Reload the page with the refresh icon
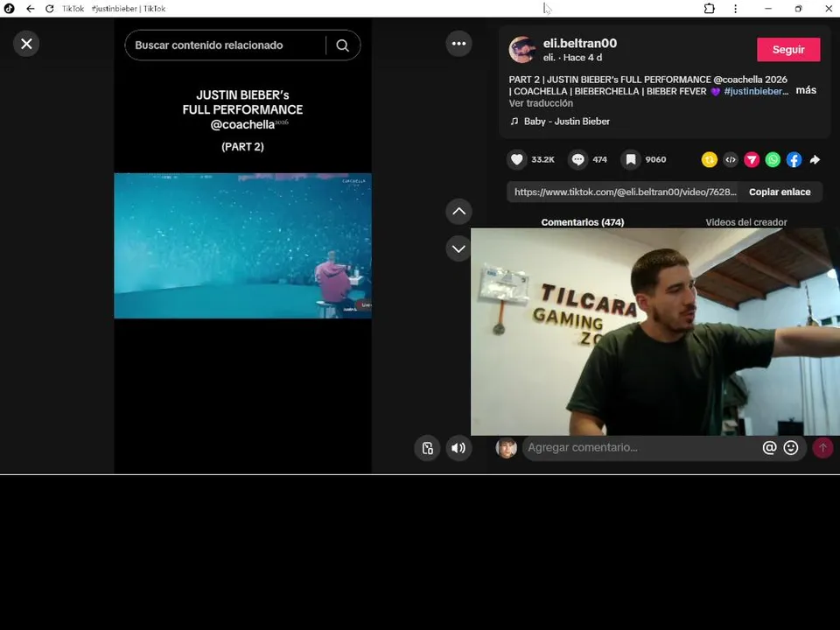Screen dimensions: 840x630 point(50,9)
